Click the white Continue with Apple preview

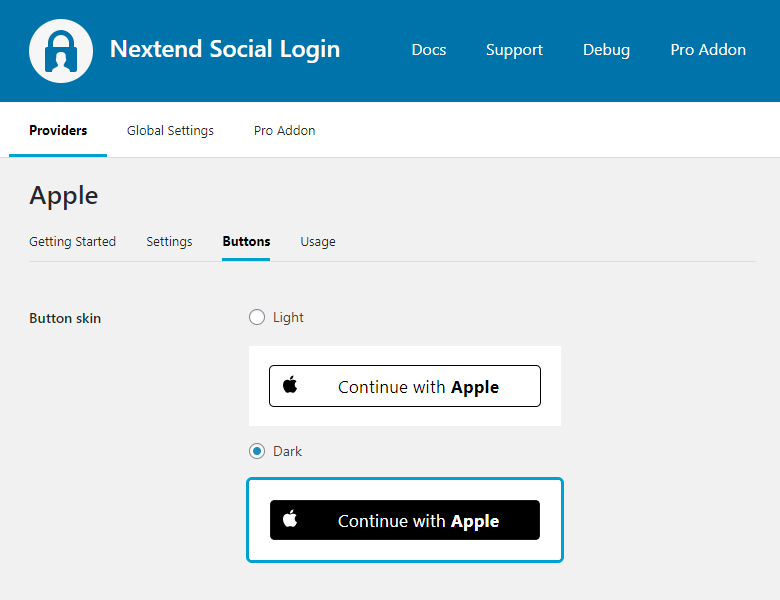[x=405, y=386]
